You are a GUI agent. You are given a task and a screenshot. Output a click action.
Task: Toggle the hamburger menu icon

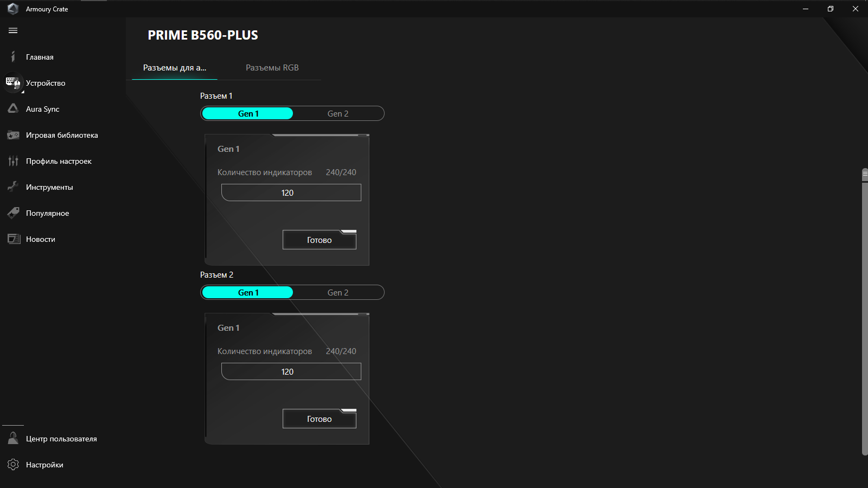[x=13, y=30]
